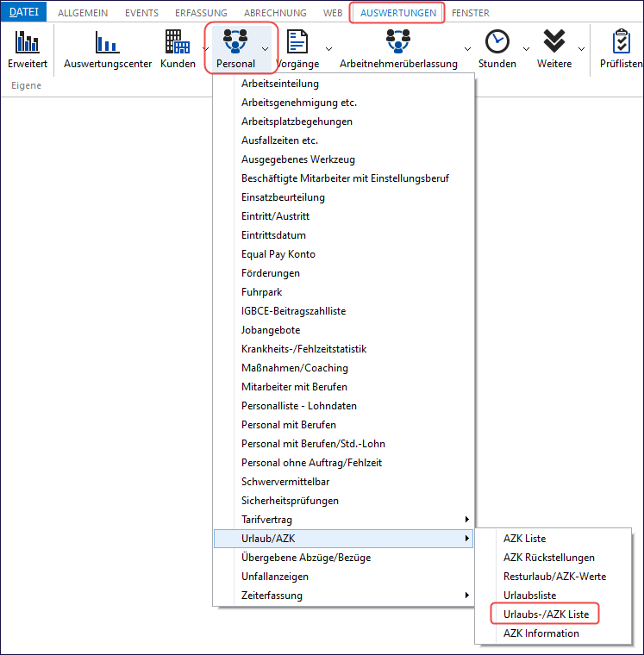Click the Kunden building icon

(x=178, y=41)
